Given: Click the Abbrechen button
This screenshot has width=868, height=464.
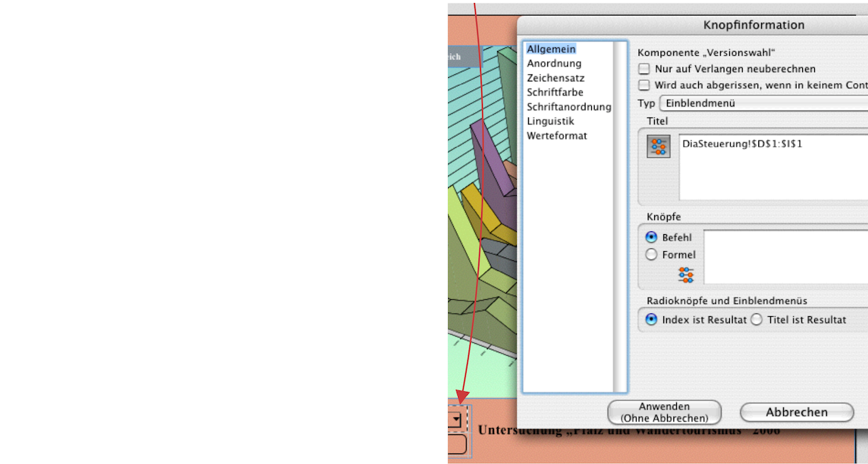Looking at the screenshot, I should point(796,412).
